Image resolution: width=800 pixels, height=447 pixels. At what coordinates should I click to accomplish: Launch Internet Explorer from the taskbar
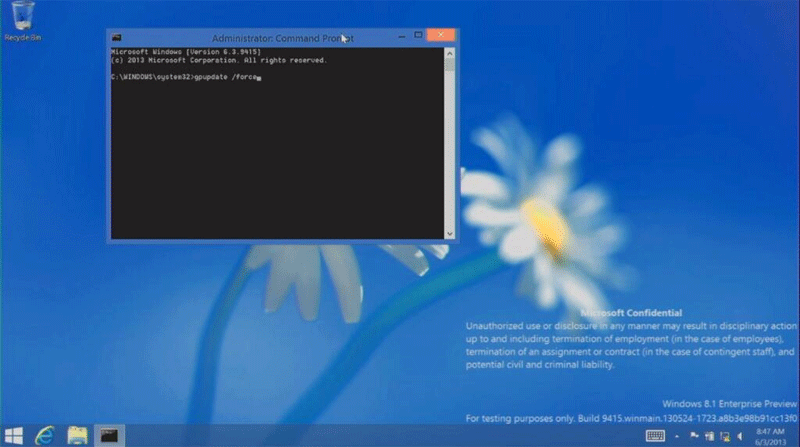point(46,435)
